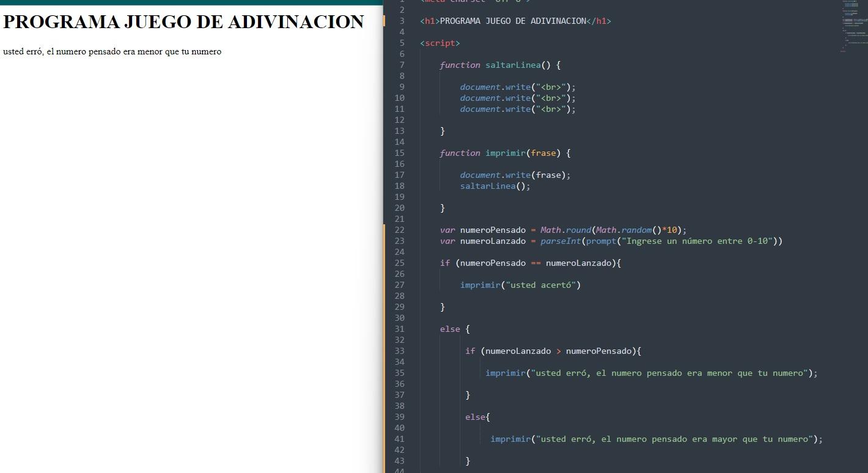Click the PROGRAMA JUEGO DE ADIVINACION heading in browser
868x473 pixels.
(183, 22)
